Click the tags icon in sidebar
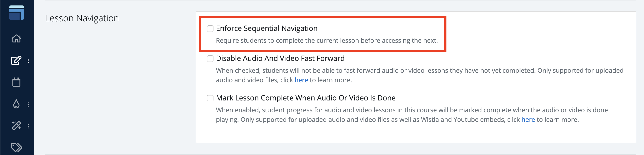 point(17,147)
